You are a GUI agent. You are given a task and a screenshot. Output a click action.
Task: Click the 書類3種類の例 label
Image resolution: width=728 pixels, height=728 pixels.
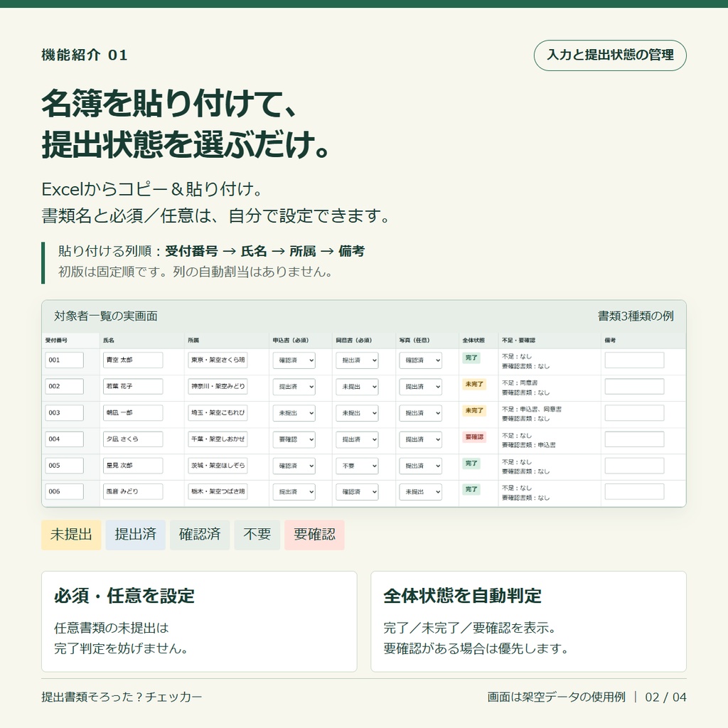636,316
